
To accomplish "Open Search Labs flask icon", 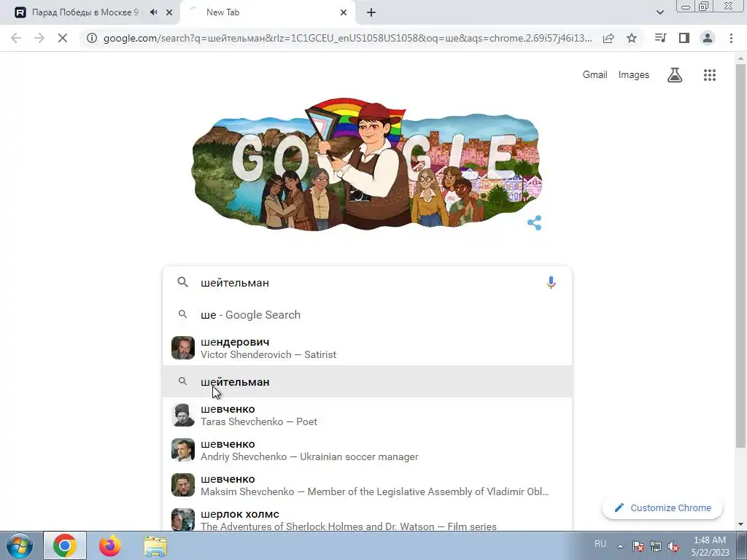I will [675, 75].
